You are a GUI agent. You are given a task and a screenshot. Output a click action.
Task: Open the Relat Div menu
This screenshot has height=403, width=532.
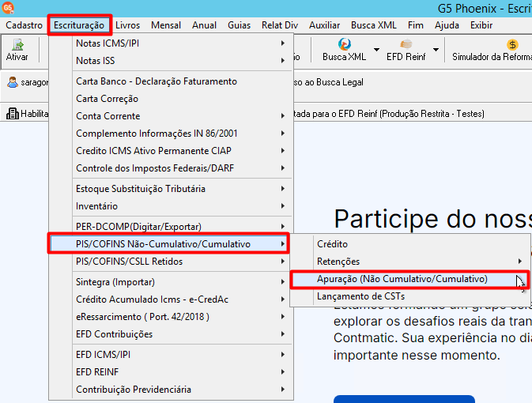coord(280,25)
